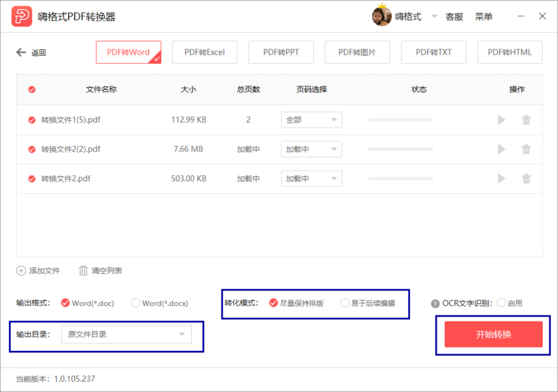558x392 pixels.
Task: Click 清空列表 to clear list
Action: [107, 271]
